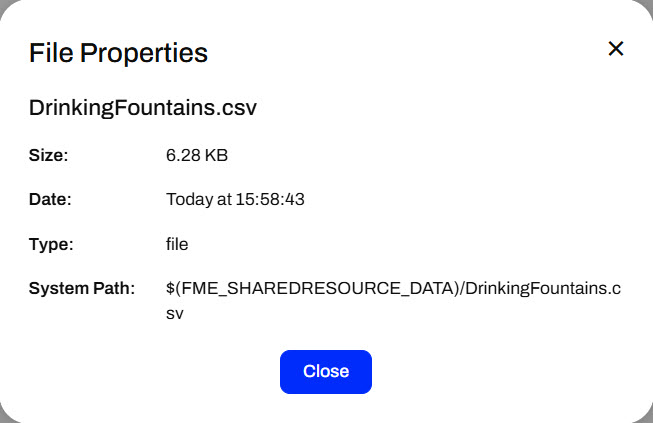Dismiss the dialog with the X icon
Image resolution: width=653 pixels, height=423 pixels.
616,49
